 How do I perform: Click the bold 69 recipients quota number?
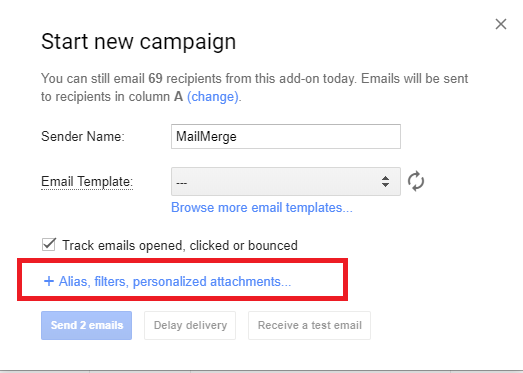pos(155,79)
